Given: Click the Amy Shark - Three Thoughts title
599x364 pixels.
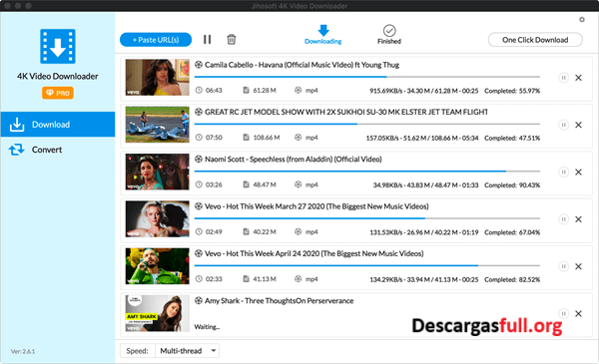Looking at the screenshot, I should 280,300.
